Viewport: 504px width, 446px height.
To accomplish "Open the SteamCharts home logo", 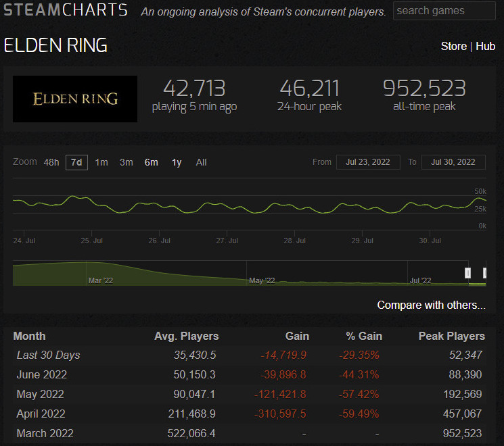I will pyautogui.click(x=66, y=10).
